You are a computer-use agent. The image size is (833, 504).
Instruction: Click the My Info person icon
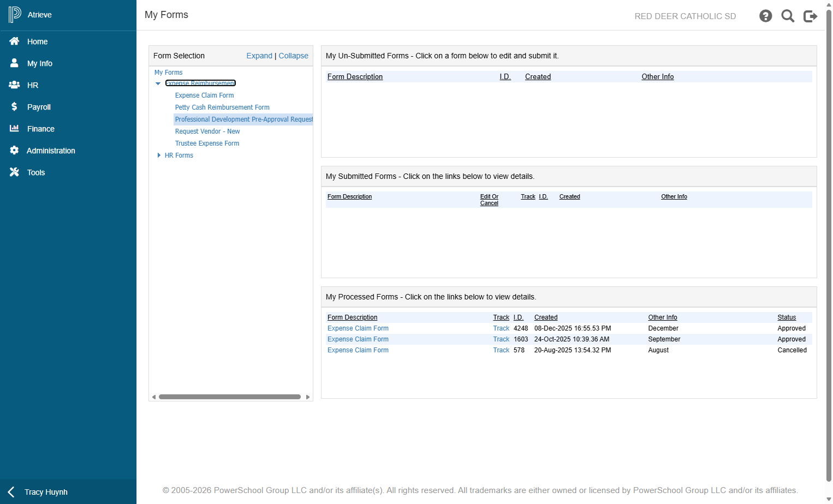(14, 63)
